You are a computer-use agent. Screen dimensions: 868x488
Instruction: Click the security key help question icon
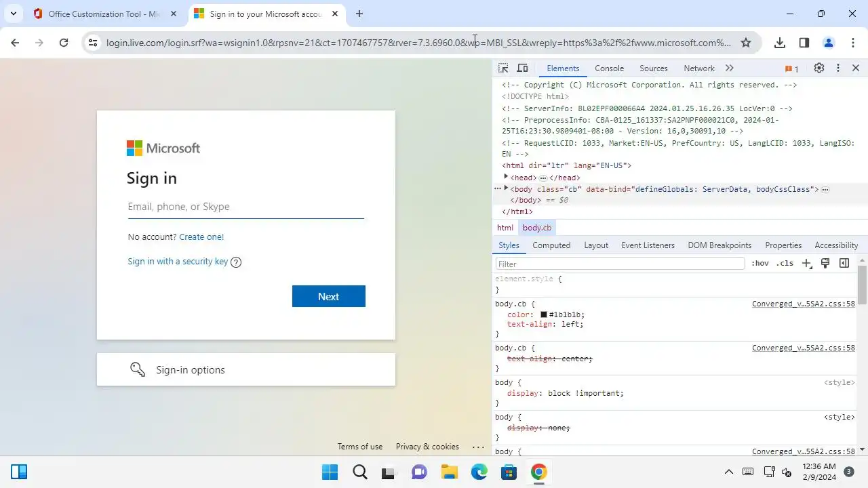236,262
